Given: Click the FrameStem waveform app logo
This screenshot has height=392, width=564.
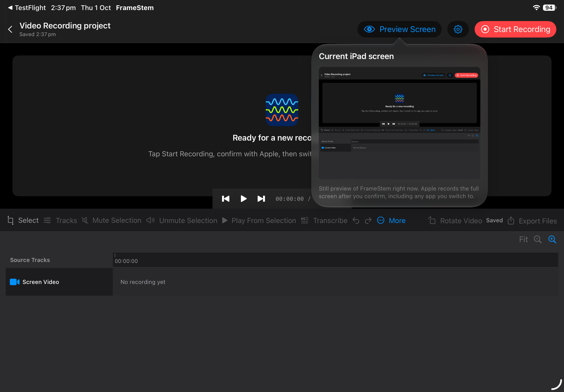Looking at the screenshot, I should (x=282, y=110).
